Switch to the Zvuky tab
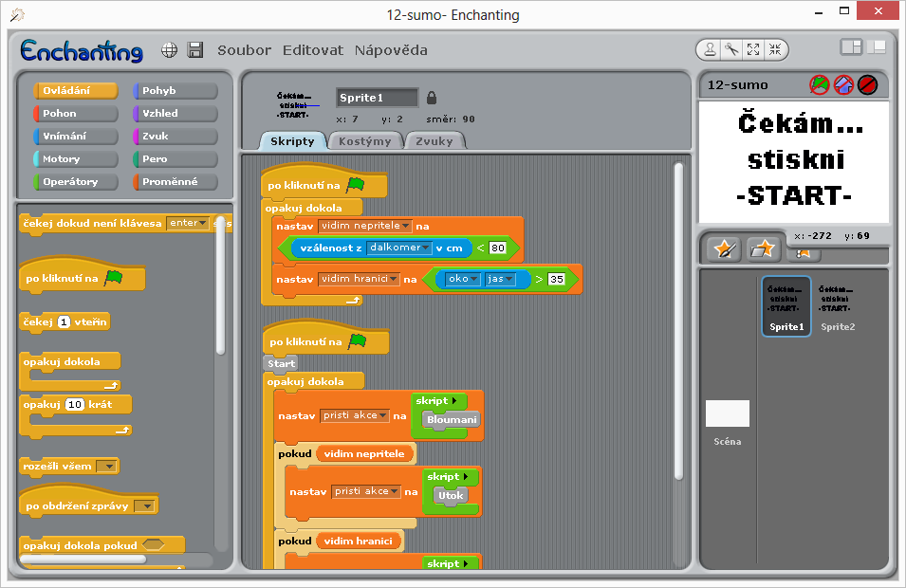906x588 pixels. coord(435,141)
